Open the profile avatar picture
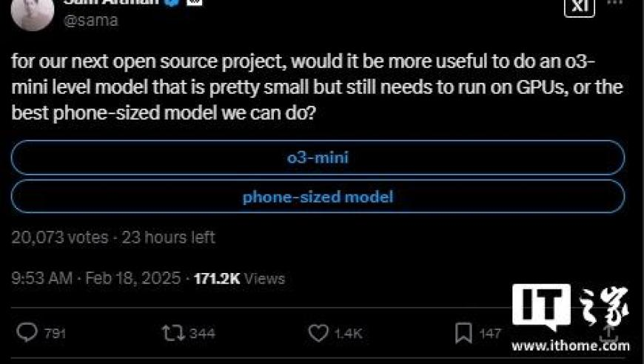This screenshot has width=644, height=364. coord(33,13)
